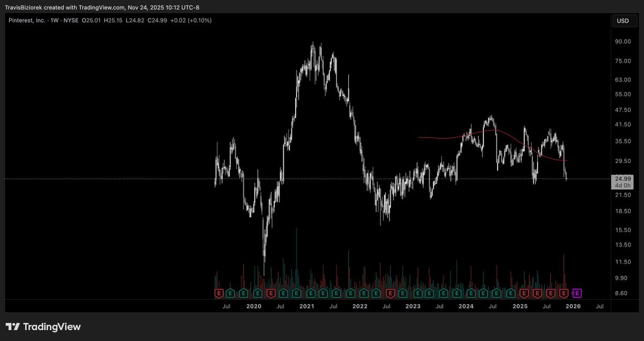Click the current price label 24.99
The height and width of the screenshot is (341, 644).
624,179
